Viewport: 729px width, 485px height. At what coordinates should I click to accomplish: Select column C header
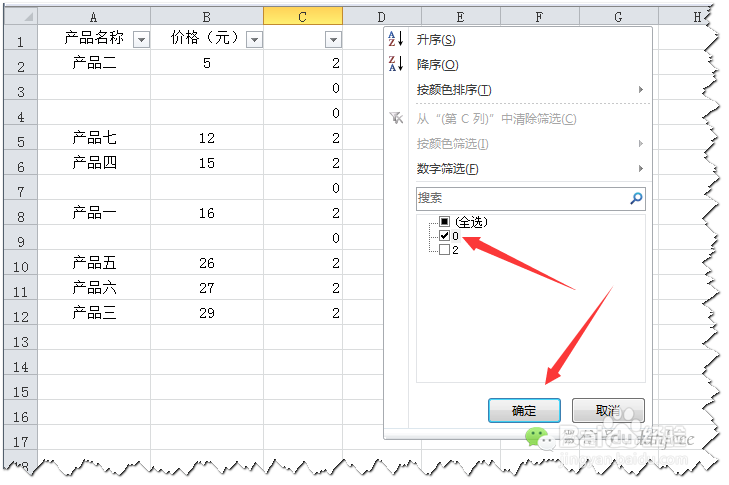coord(303,16)
